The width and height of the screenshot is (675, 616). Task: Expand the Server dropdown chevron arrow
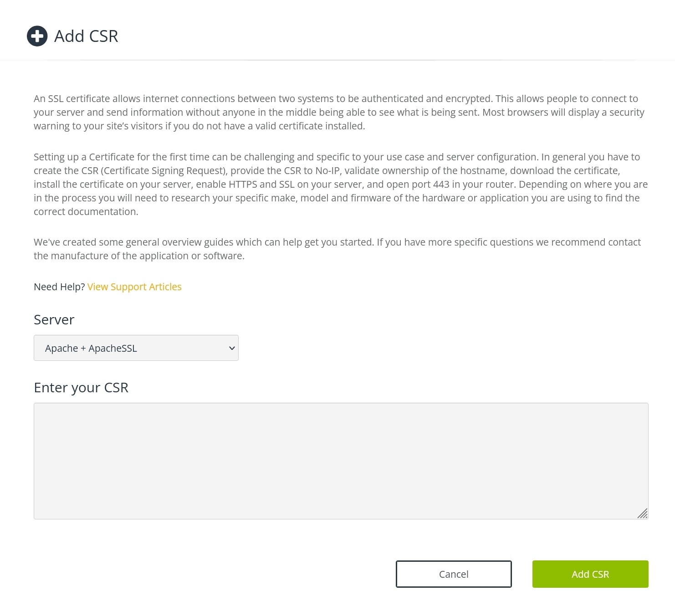(x=232, y=348)
